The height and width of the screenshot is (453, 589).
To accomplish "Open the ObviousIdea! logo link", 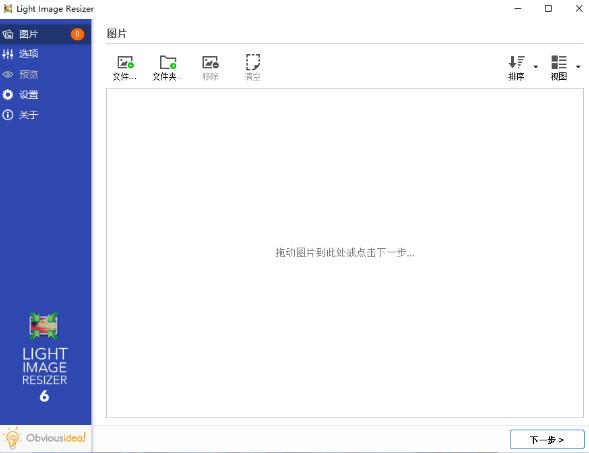I will click(45, 438).
